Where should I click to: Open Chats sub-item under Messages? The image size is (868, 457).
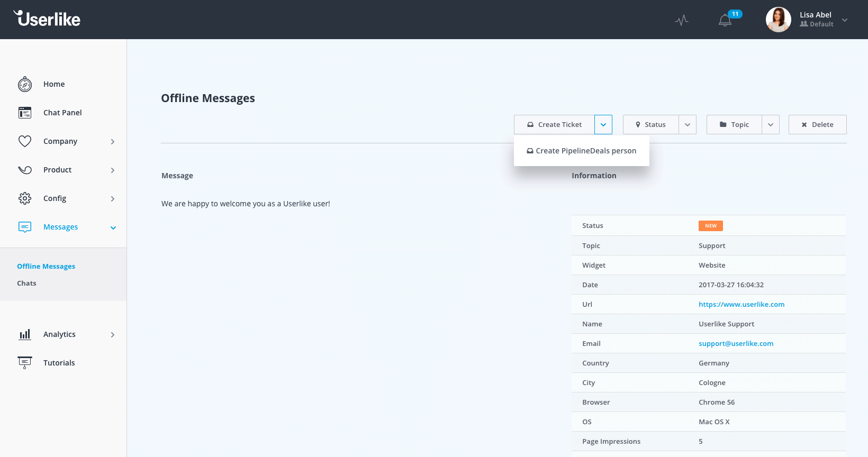click(26, 283)
